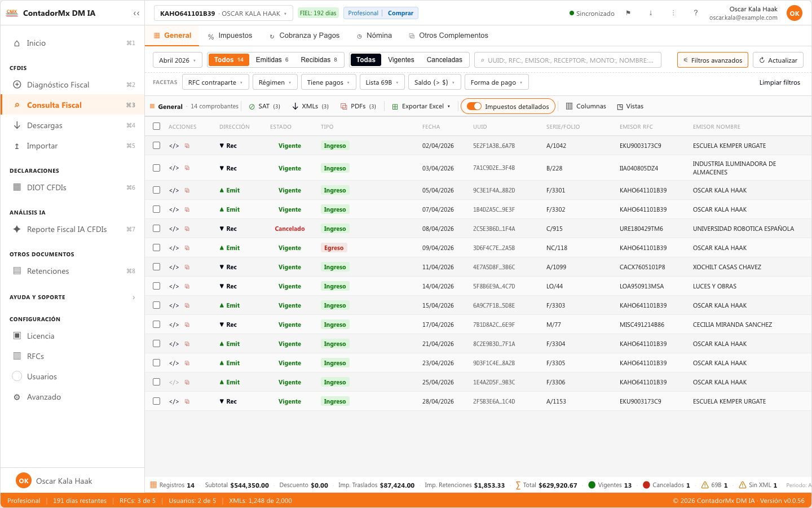Select the checkbox for row F/3301
812x508 pixels.
tap(156, 190)
